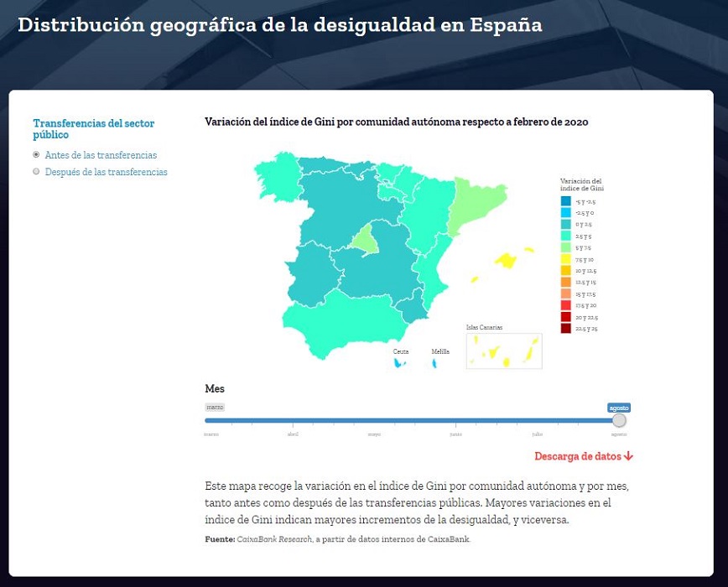The image size is (728, 587).
Task: Click the yellow legend swatch for '7.5 y 10'
Action: click(x=565, y=259)
